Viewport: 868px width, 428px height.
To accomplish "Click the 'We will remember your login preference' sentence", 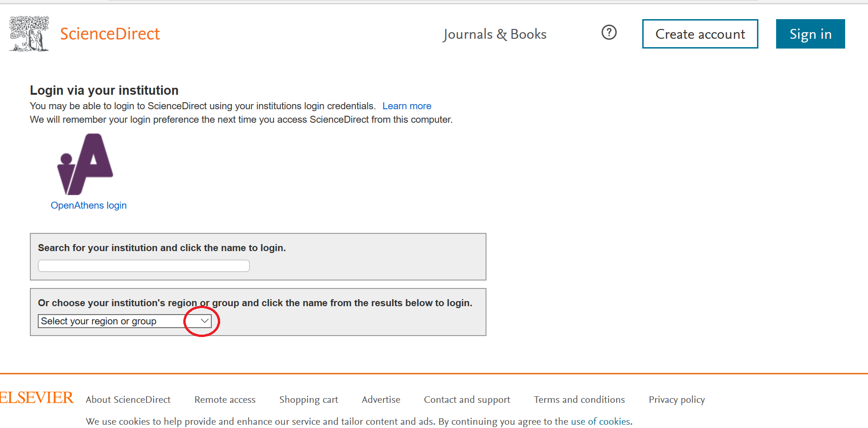I will point(241,119).
